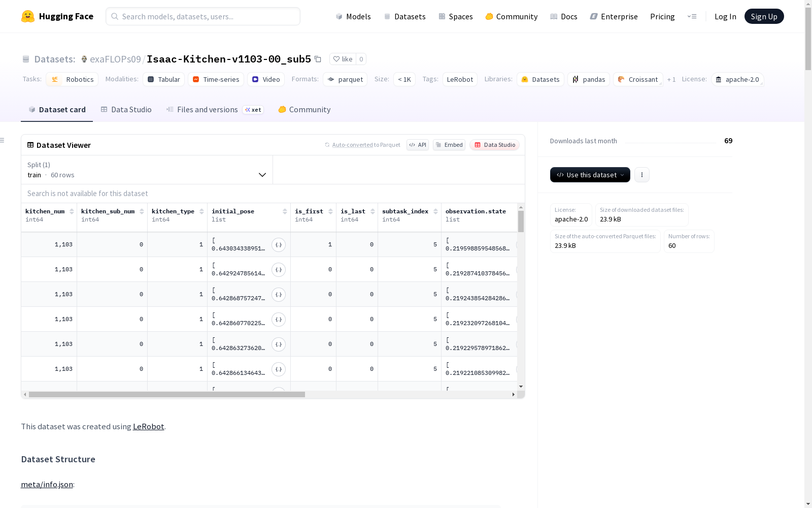Click the table vertical scrollbar thumb
The height and width of the screenshot is (508, 812).
click(x=521, y=221)
